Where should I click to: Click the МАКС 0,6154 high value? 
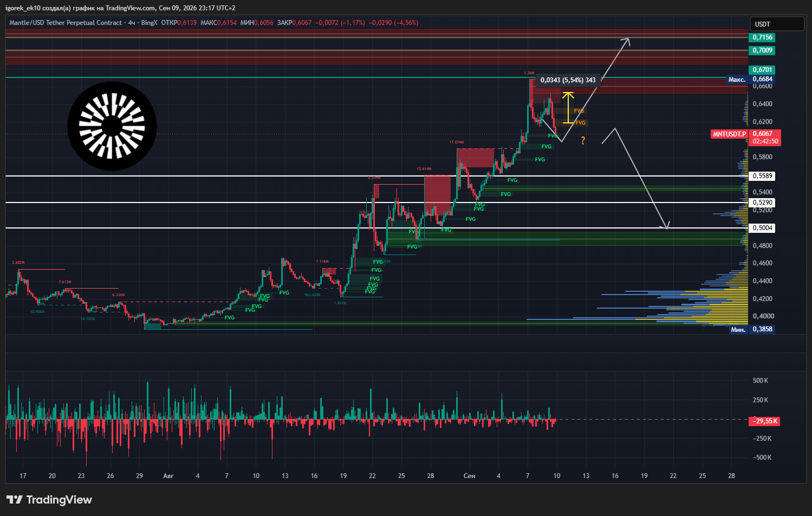[218, 23]
